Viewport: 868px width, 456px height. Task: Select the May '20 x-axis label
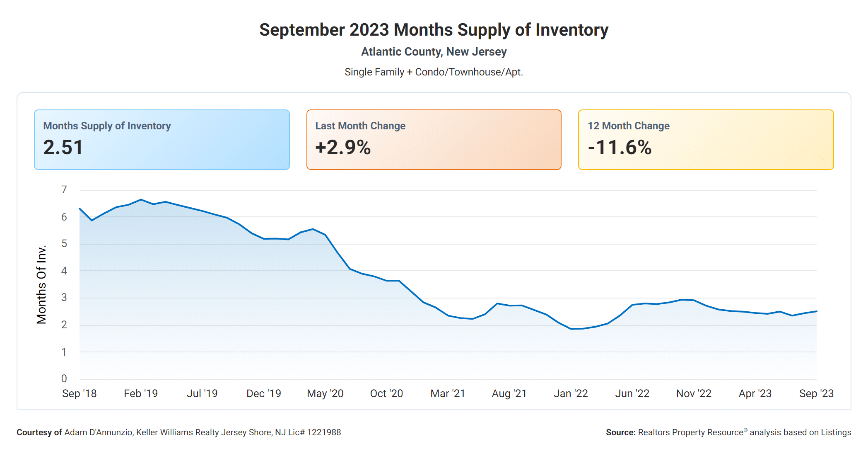click(325, 393)
